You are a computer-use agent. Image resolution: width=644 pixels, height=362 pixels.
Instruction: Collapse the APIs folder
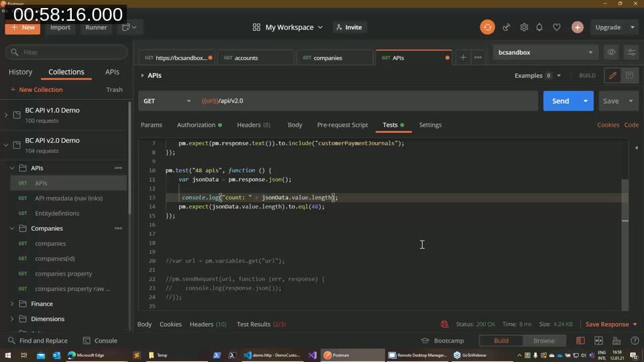(12, 168)
